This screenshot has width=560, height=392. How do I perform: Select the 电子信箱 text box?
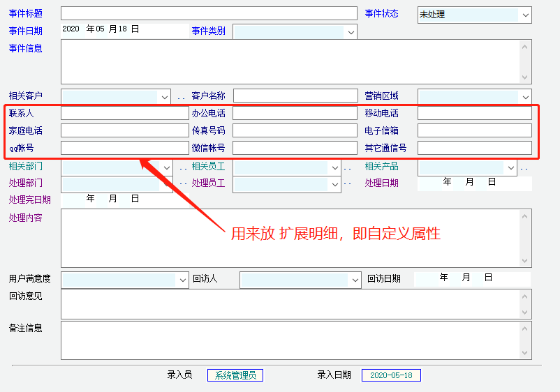tap(474, 130)
